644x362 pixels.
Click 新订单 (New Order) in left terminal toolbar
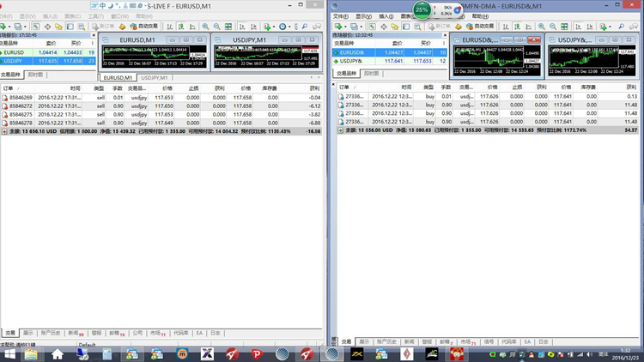point(109,27)
